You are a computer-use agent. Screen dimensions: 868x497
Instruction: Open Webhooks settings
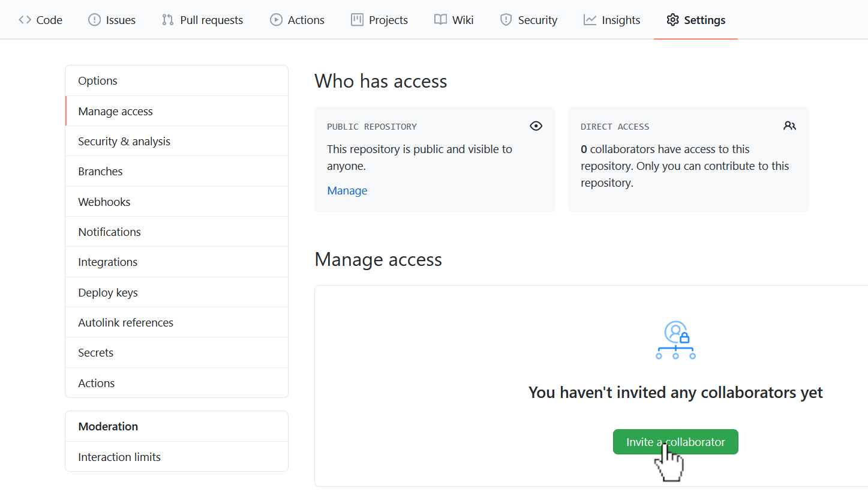[x=177, y=202]
